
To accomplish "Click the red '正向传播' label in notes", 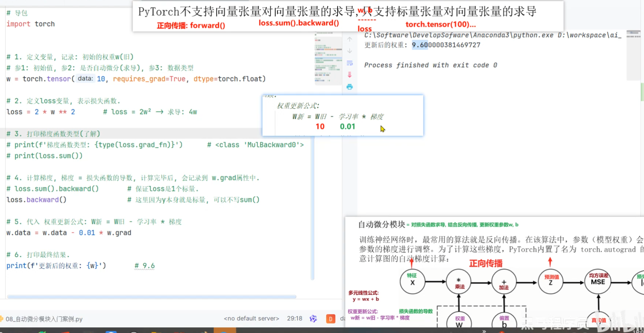I will coord(486,263).
